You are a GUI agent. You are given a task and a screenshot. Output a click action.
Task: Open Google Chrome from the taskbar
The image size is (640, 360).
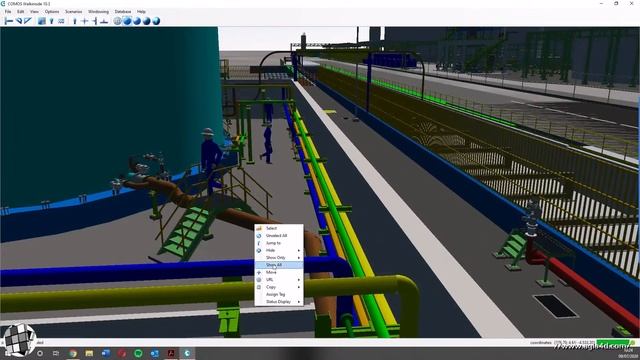pyautogui.click(x=73, y=353)
